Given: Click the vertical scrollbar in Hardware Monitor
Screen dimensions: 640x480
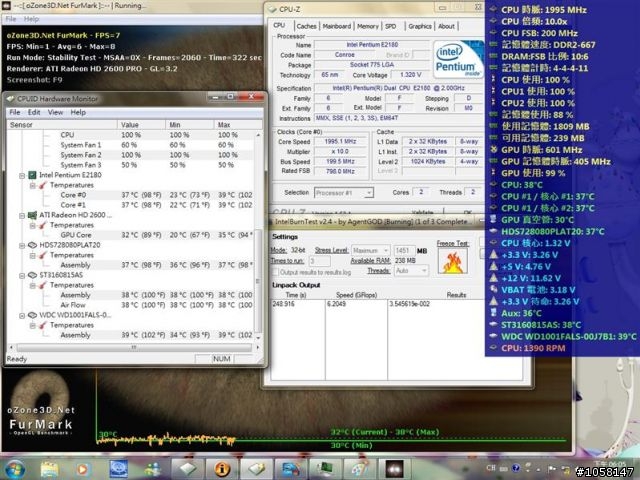Looking at the screenshot, I should (258, 235).
